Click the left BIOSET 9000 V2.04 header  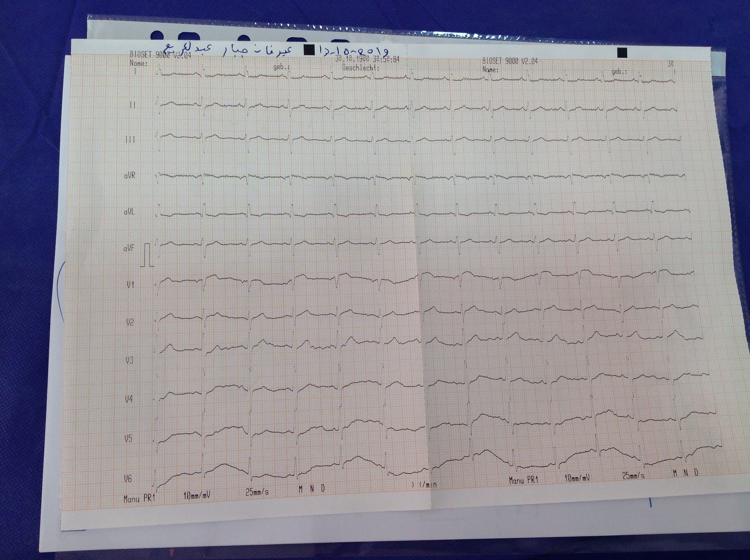(x=160, y=56)
